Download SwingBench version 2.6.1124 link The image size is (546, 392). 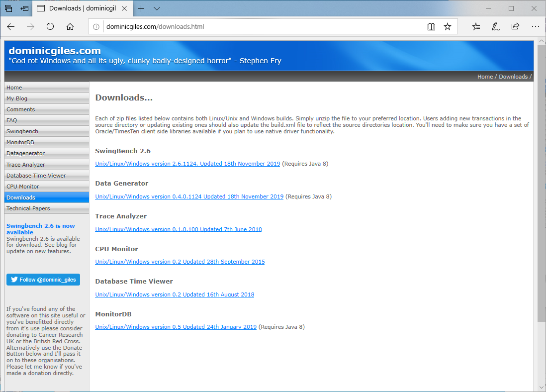(x=187, y=164)
